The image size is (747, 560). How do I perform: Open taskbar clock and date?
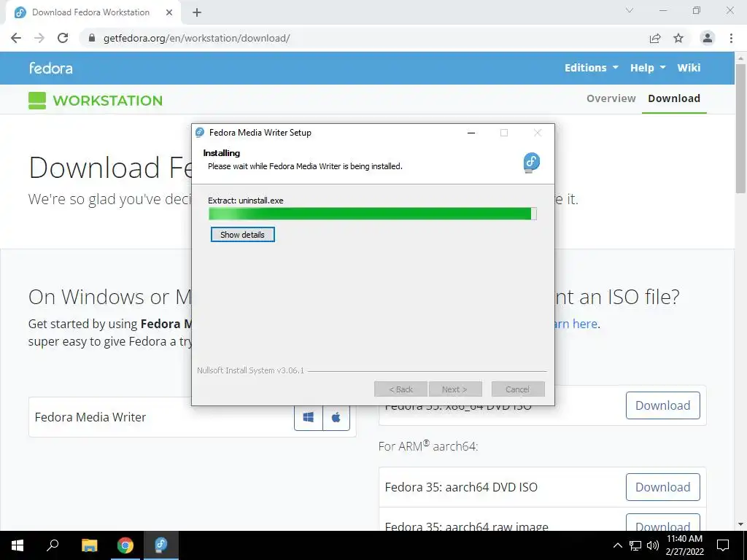[684, 545]
